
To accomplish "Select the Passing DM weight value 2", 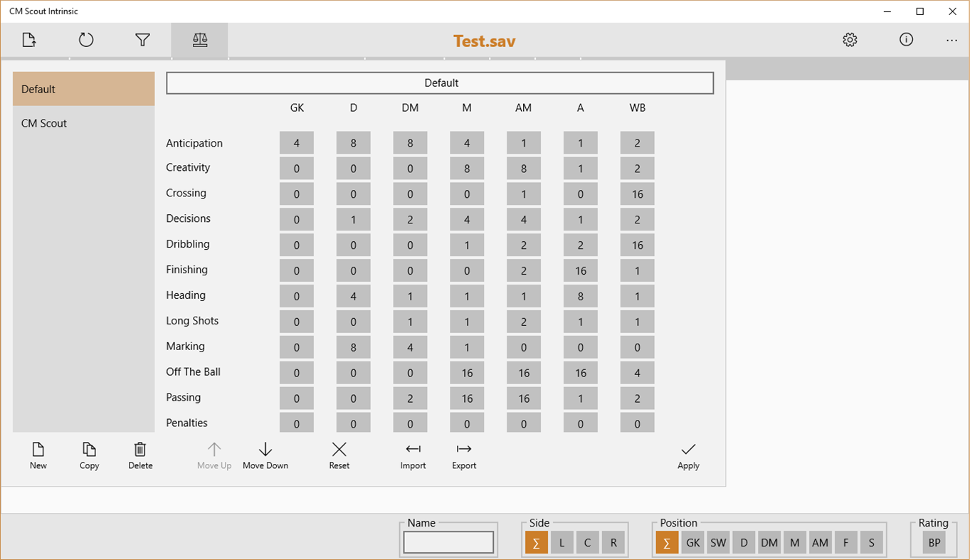I will [411, 399].
